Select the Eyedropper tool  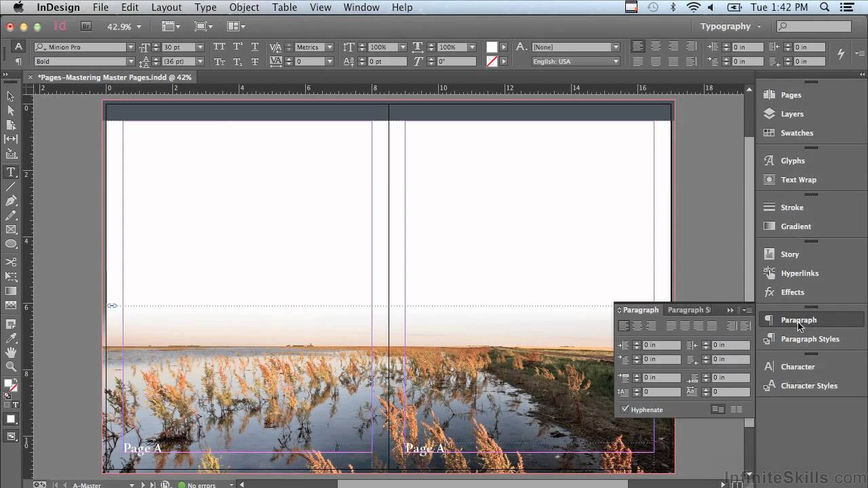[11, 338]
